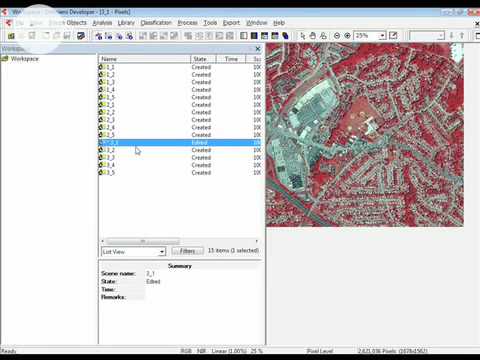
Task: Click the View Layer toolbar icon
Action: click(143, 36)
